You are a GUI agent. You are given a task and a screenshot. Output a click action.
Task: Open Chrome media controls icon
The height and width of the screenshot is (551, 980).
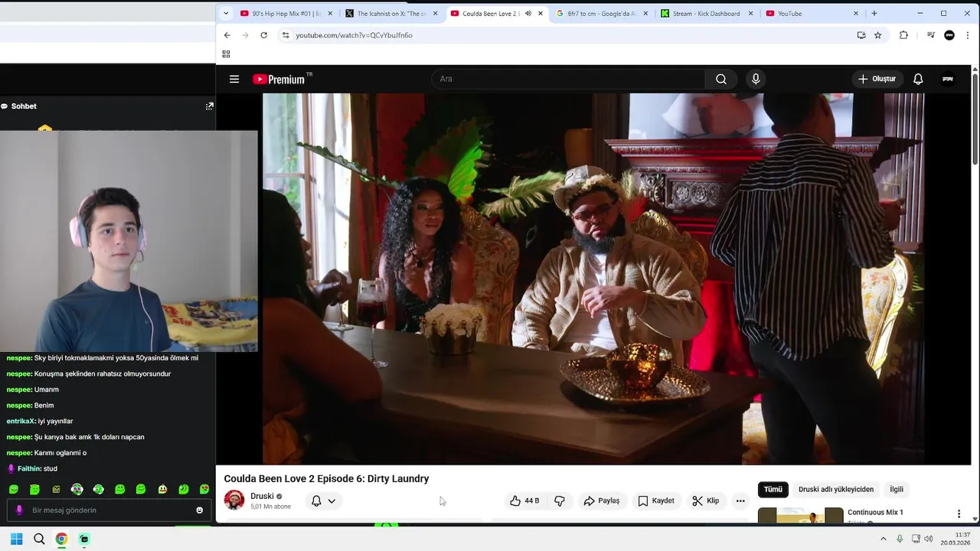(931, 35)
